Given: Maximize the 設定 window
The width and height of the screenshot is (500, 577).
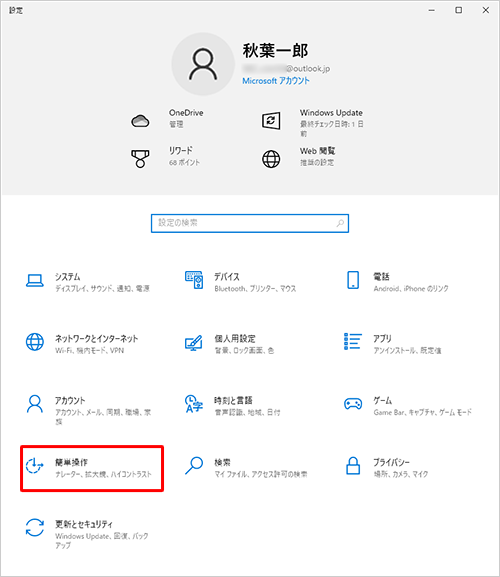Looking at the screenshot, I should coord(458,10).
